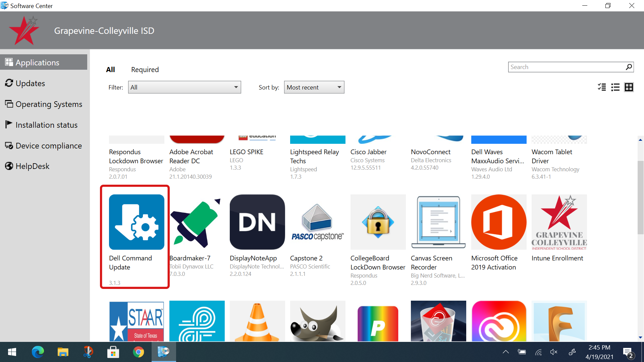Expand the Sort by dropdown

[x=313, y=87]
